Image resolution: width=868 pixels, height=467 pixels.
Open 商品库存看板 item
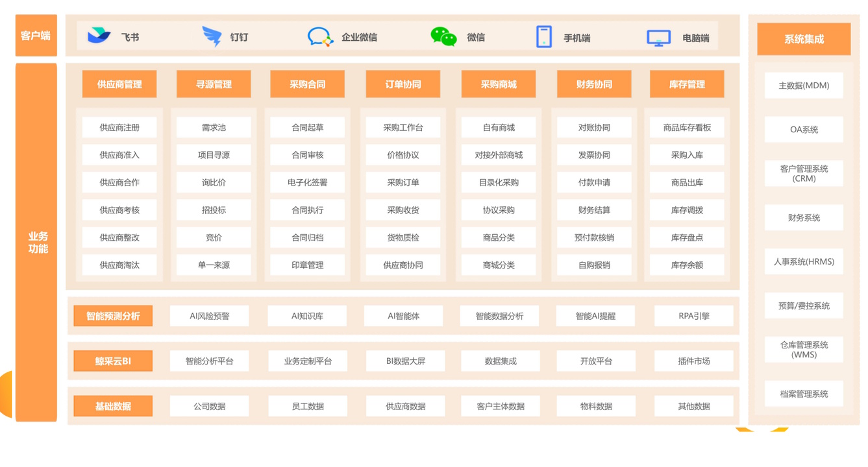pyautogui.click(x=687, y=128)
